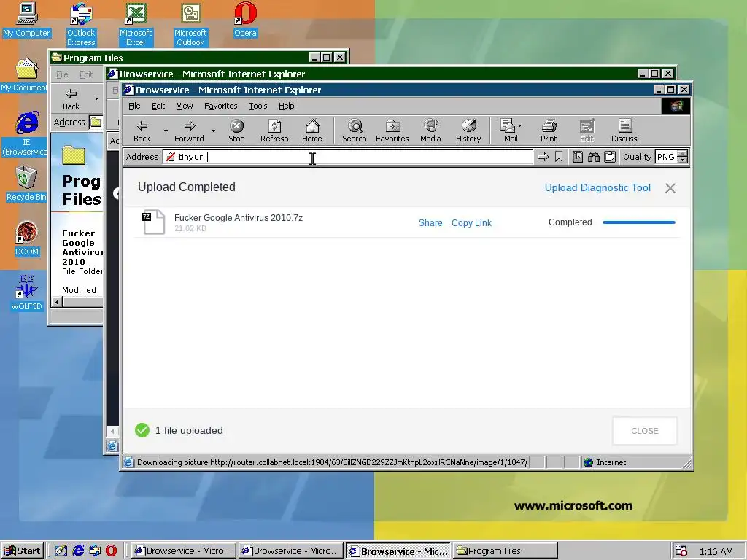
Task: Expand the Mail button dropdown arrow
Action: pyautogui.click(x=519, y=125)
